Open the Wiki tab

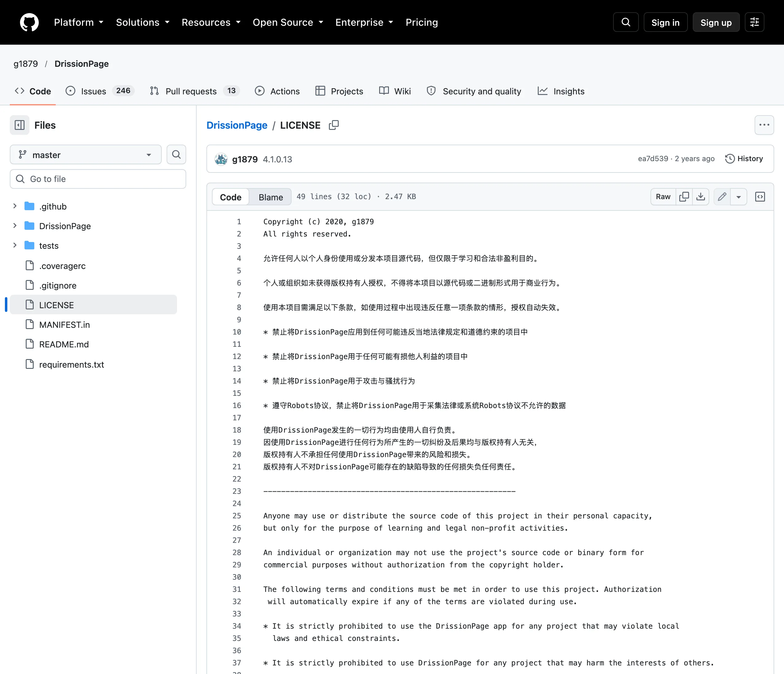pyautogui.click(x=395, y=91)
